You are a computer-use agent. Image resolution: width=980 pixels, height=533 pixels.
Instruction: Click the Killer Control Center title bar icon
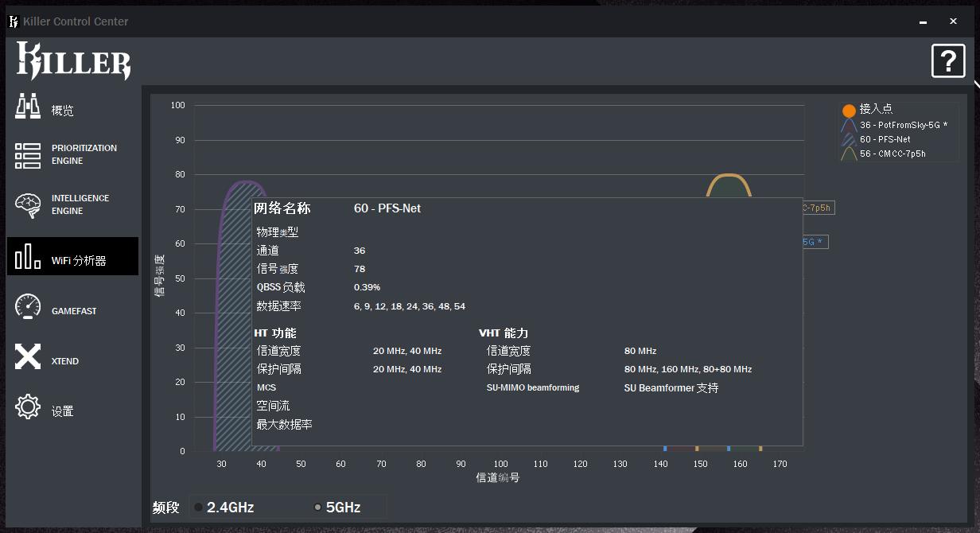tap(13, 21)
